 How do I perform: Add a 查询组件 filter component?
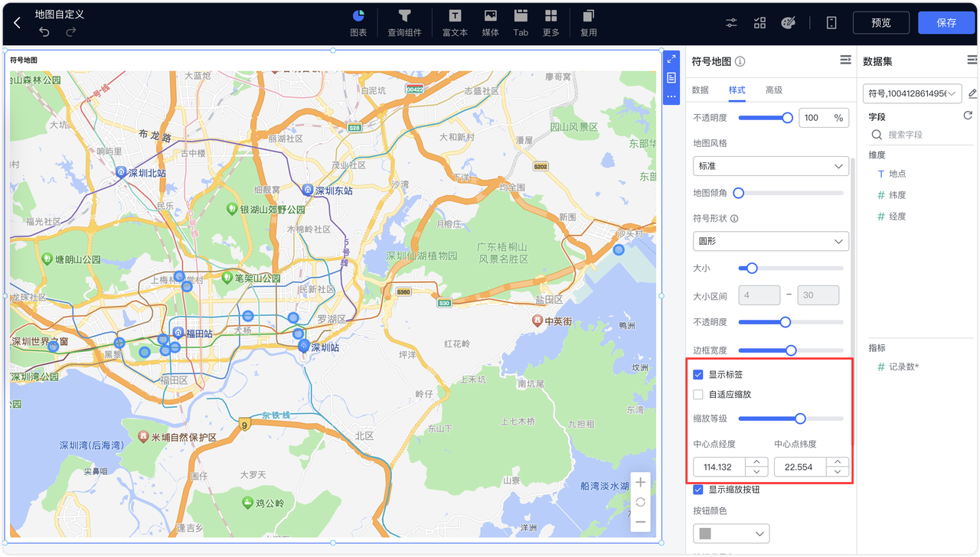click(404, 23)
